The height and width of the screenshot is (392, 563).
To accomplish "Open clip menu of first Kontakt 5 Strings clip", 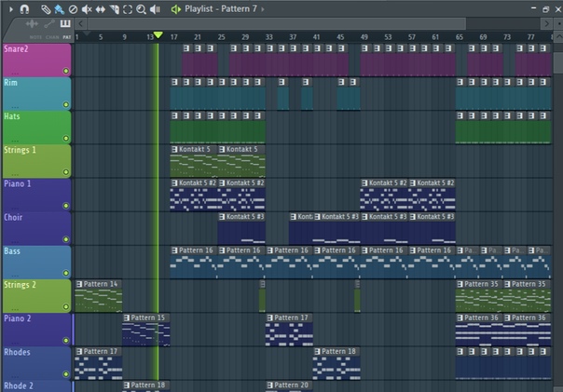I will tap(174, 149).
